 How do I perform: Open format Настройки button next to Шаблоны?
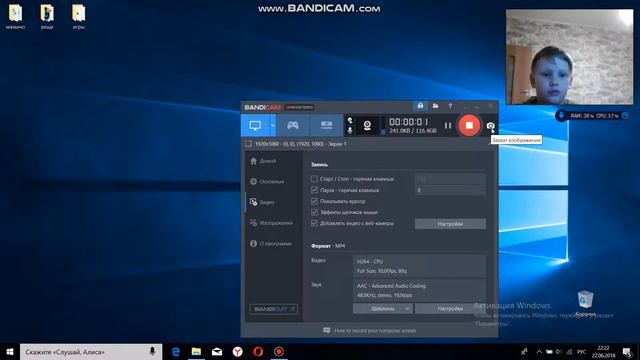coord(450,309)
